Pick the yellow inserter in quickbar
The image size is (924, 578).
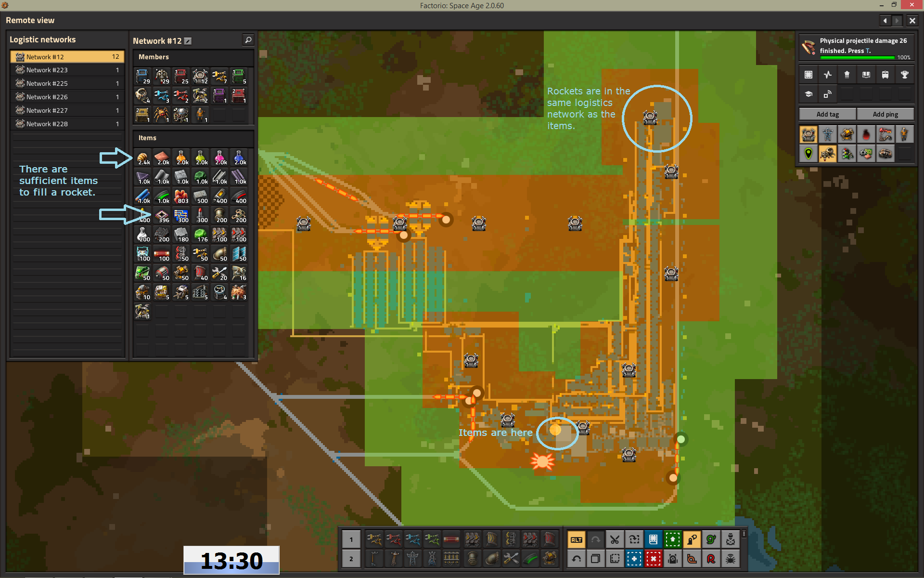pyautogui.click(x=374, y=539)
